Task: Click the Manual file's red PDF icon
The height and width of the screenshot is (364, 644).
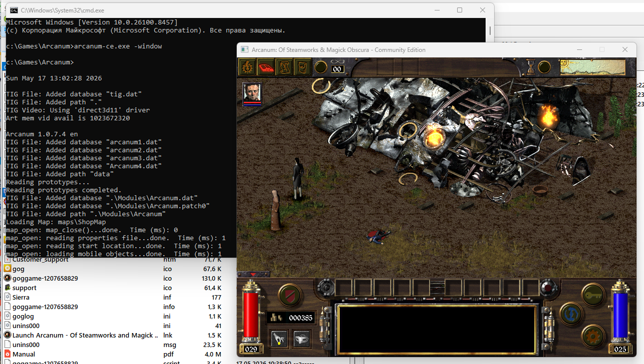Action: pos(7,354)
